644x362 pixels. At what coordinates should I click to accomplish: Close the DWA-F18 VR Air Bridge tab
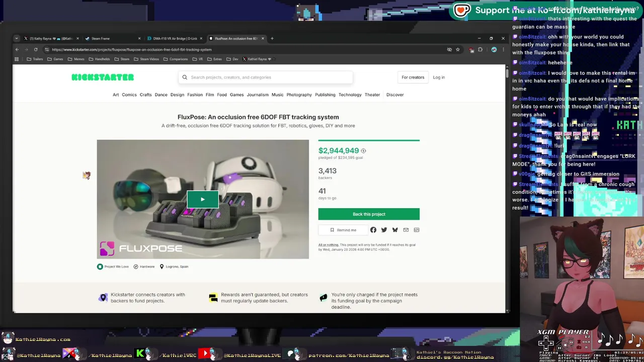point(201,38)
